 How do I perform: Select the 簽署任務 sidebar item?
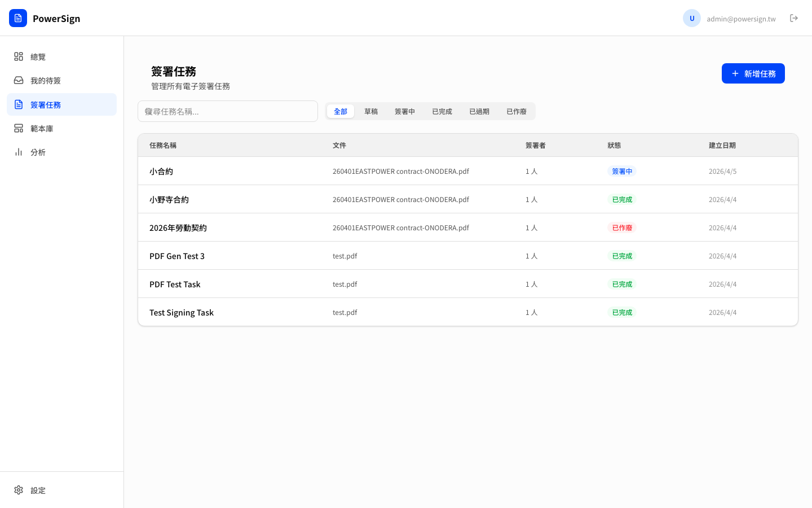coord(61,104)
